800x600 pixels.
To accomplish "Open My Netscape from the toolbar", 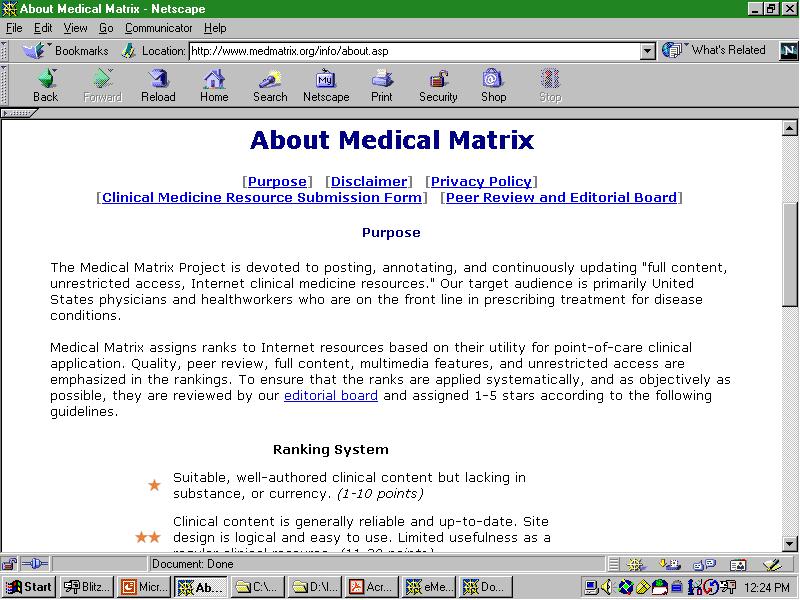I will pos(326,86).
